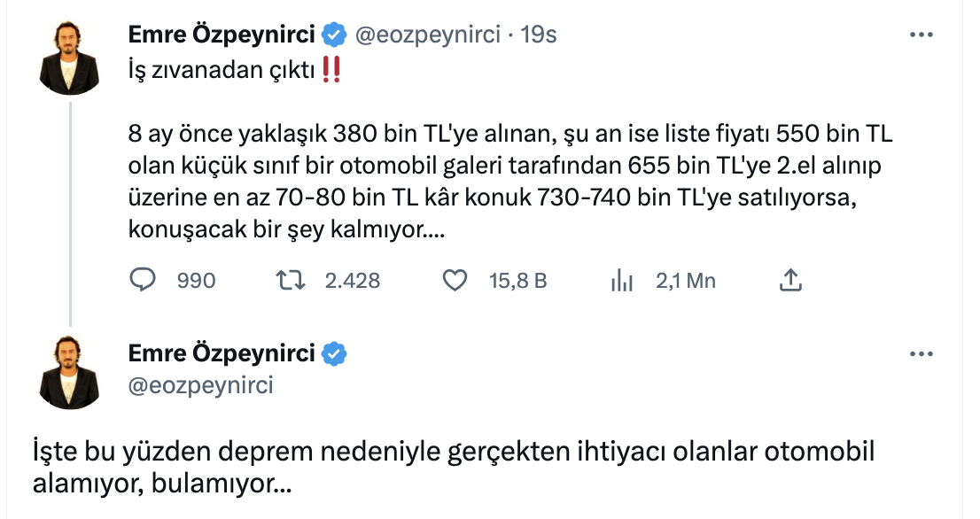This screenshot has height=519, width=980.
Task: Like the tweet with the heart icon
Action: (x=455, y=280)
